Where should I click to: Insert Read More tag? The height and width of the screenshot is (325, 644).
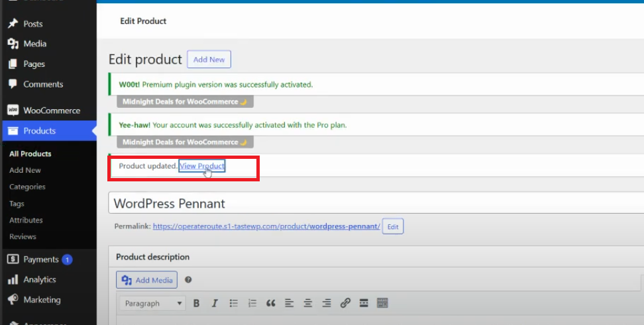pyautogui.click(x=363, y=303)
